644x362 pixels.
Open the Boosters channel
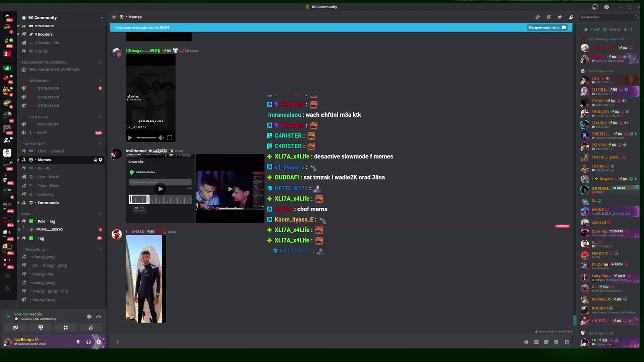coord(61,34)
